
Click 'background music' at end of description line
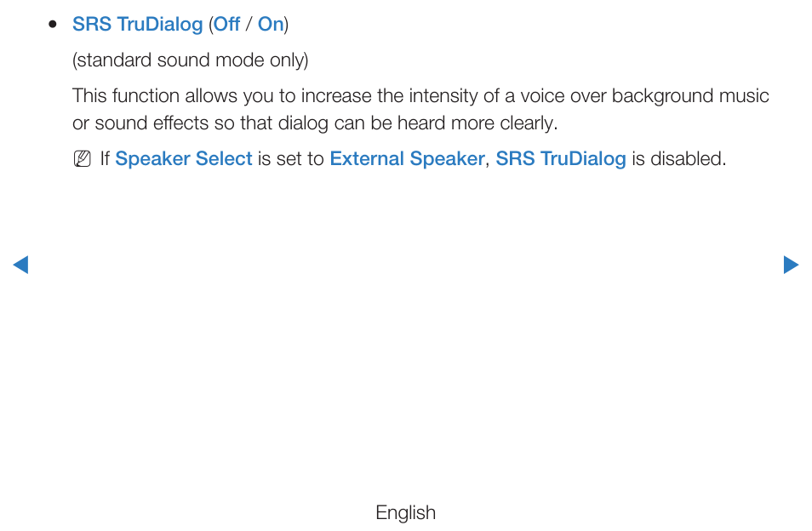point(690,96)
